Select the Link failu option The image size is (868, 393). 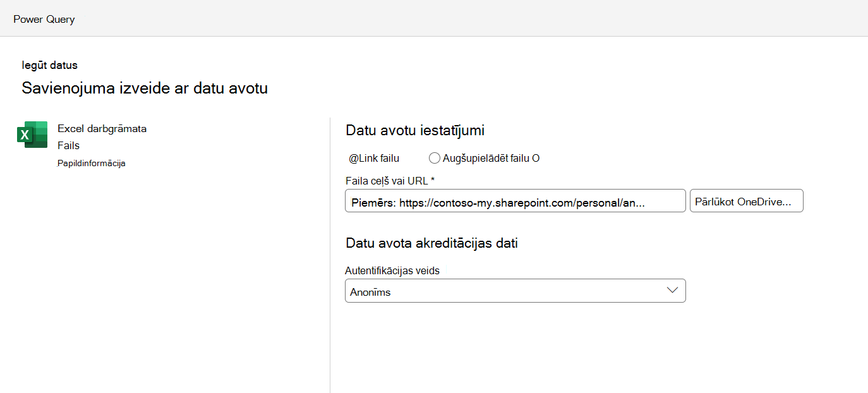coord(374,158)
